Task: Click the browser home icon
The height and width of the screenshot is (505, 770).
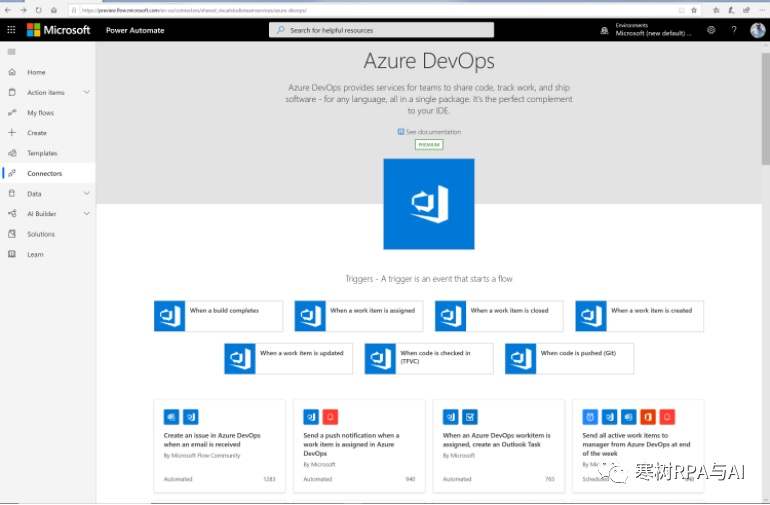Action: (54, 10)
